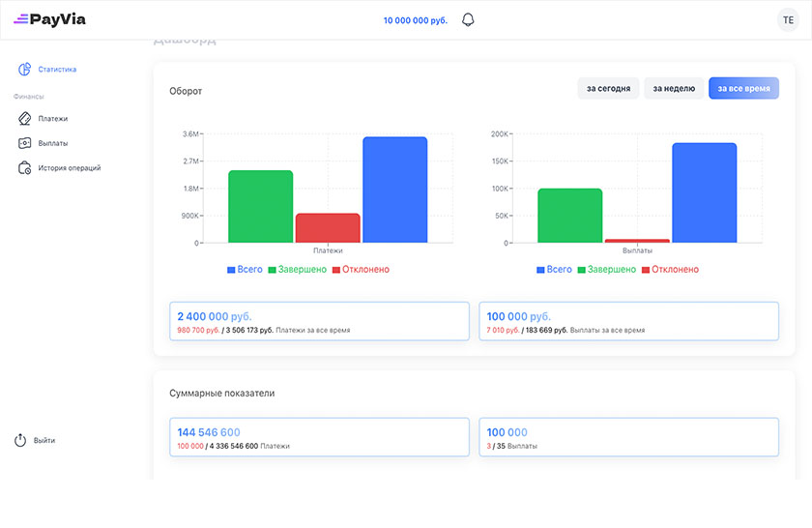
Task: Click the Выйти logout label
Action: pyautogui.click(x=44, y=440)
